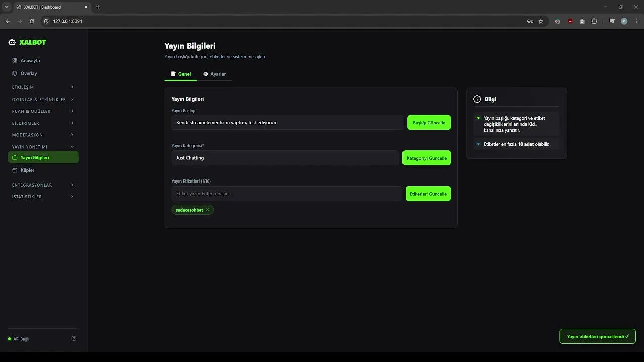Open the media controls icon
This screenshot has width=644, height=362.
pos(612,21)
